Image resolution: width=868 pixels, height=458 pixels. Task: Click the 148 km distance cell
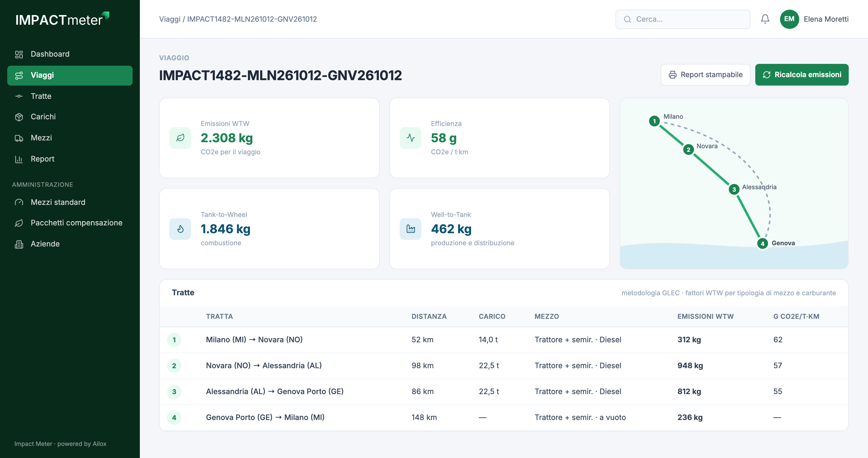pyautogui.click(x=424, y=418)
